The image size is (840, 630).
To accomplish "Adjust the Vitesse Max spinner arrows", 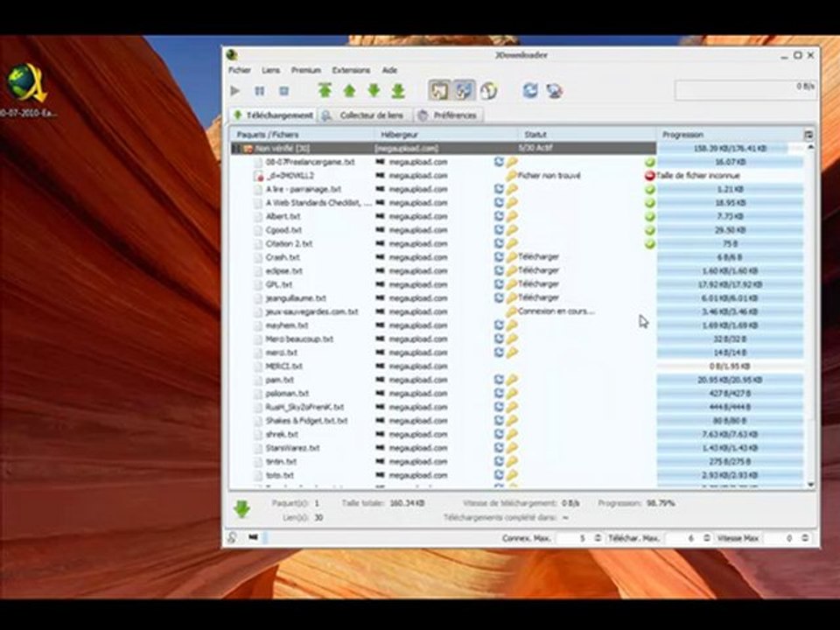I will 805,538.
